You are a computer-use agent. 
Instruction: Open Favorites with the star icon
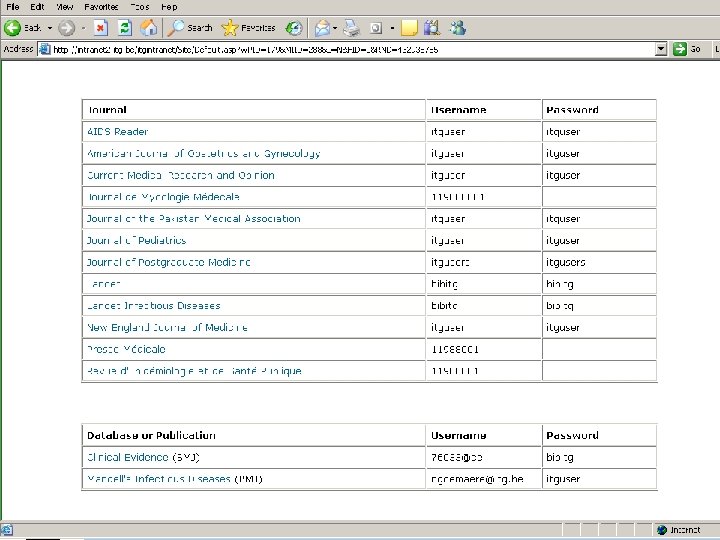coord(248,28)
